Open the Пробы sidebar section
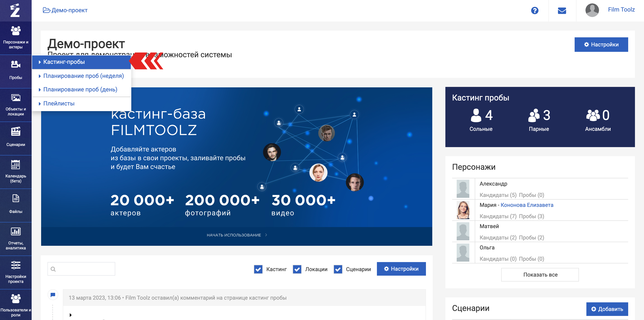The height and width of the screenshot is (320, 644). click(16, 71)
